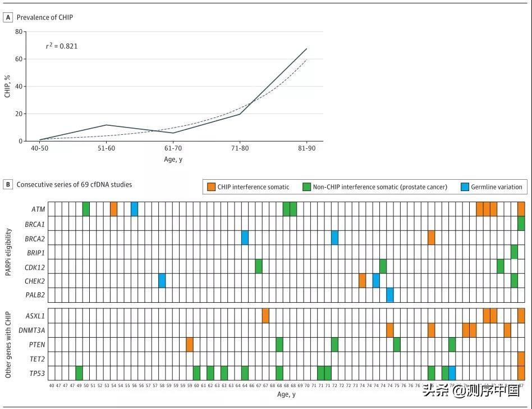Click the orange cell in the BRCA2 row
Viewport: 532px width, 409px height.
pos(431,238)
